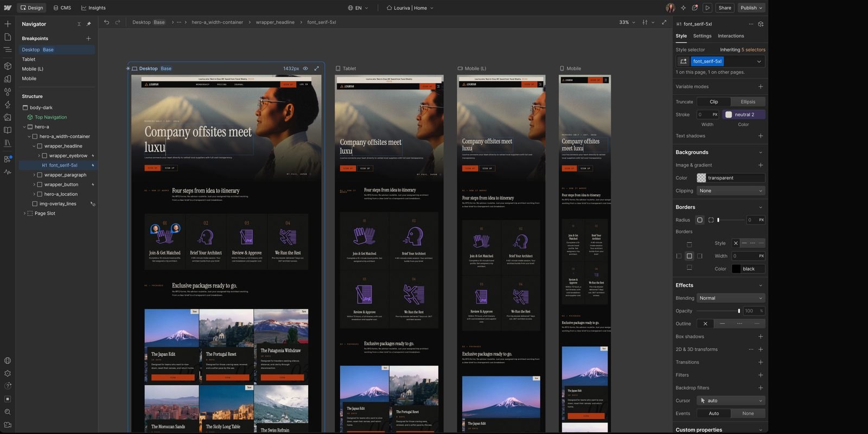Open the CMS tab
This screenshot has width=868, height=434.
click(62, 8)
